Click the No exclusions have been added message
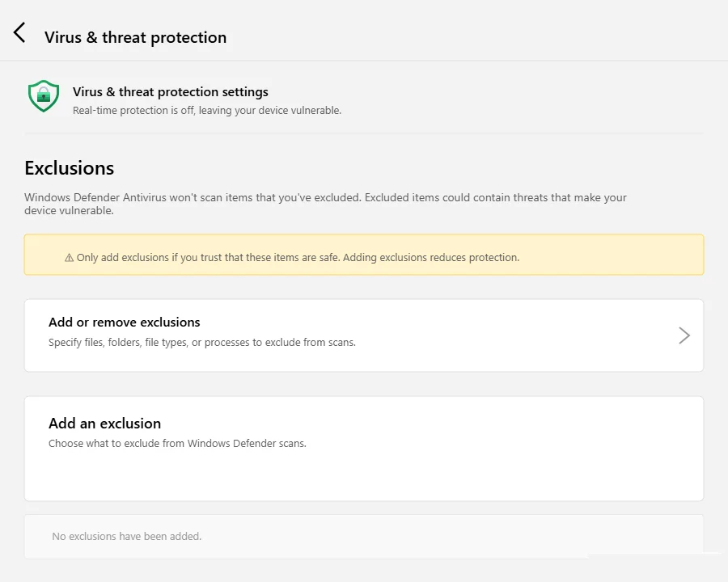The width and height of the screenshot is (728, 582). pos(126,537)
